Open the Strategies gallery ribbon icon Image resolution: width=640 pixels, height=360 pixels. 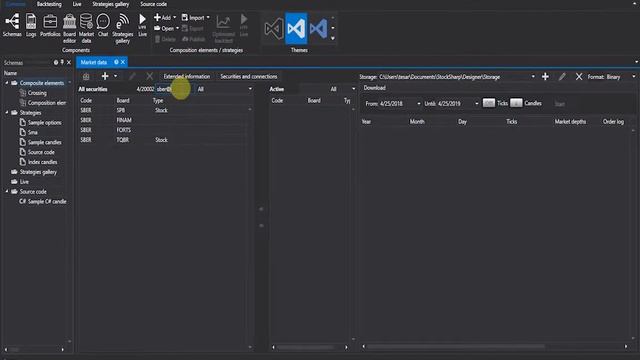click(x=122, y=28)
